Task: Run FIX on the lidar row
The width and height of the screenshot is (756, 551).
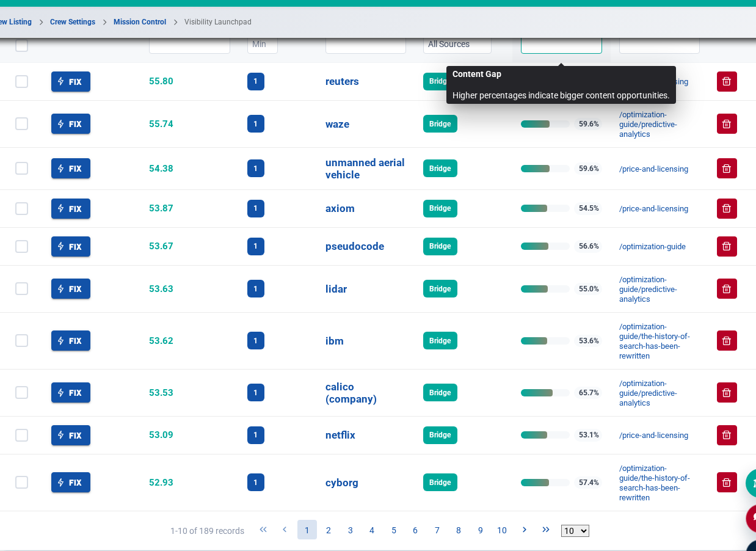Action: point(71,289)
